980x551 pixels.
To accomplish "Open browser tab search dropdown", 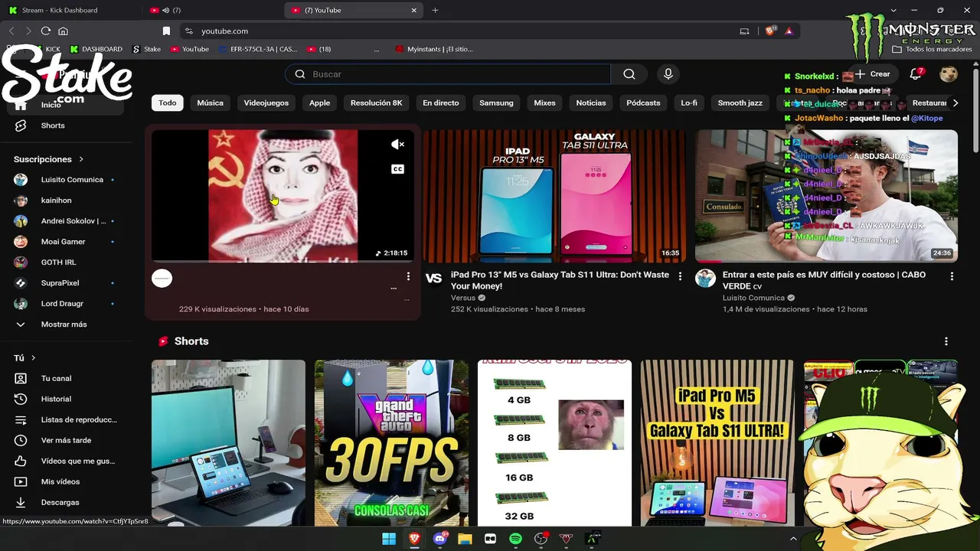I will [x=893, y=10].
